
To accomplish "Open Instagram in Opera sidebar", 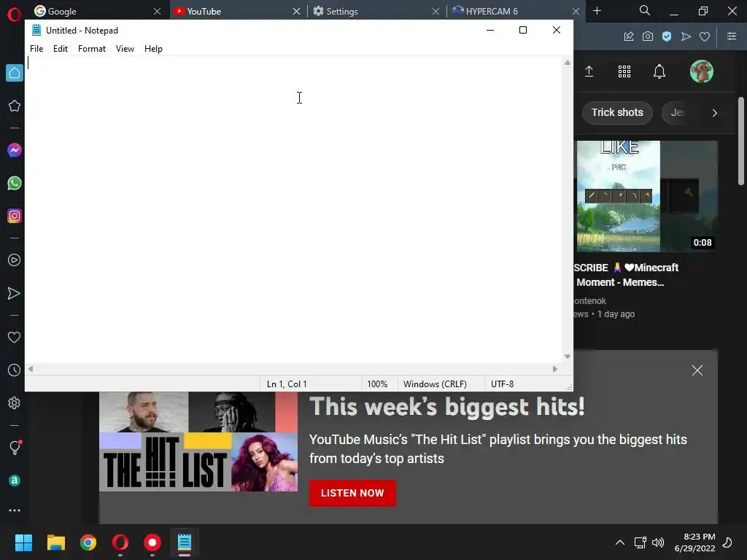I will coord(15,216).
